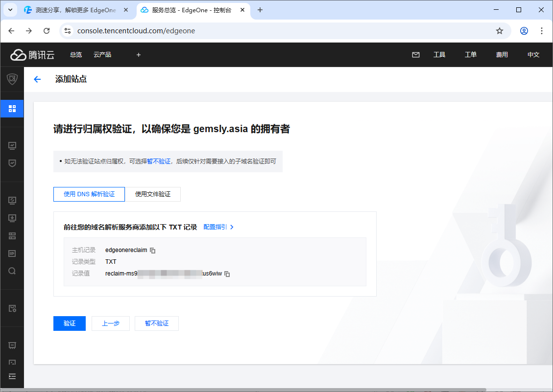Select the 使用 DNS 解析验证 tab
The height and width of the screenshot is (392, 553).
pos(89,194)
